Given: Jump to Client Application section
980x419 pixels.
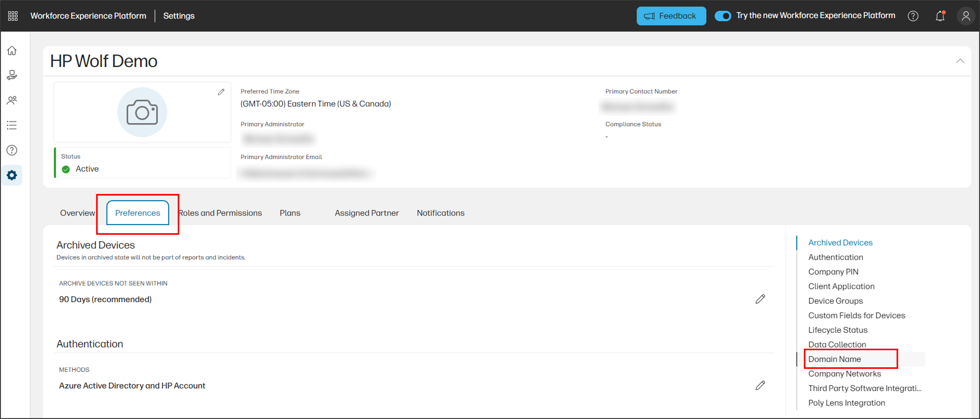Looking at the screenshot, I should (x=841, y=286).
